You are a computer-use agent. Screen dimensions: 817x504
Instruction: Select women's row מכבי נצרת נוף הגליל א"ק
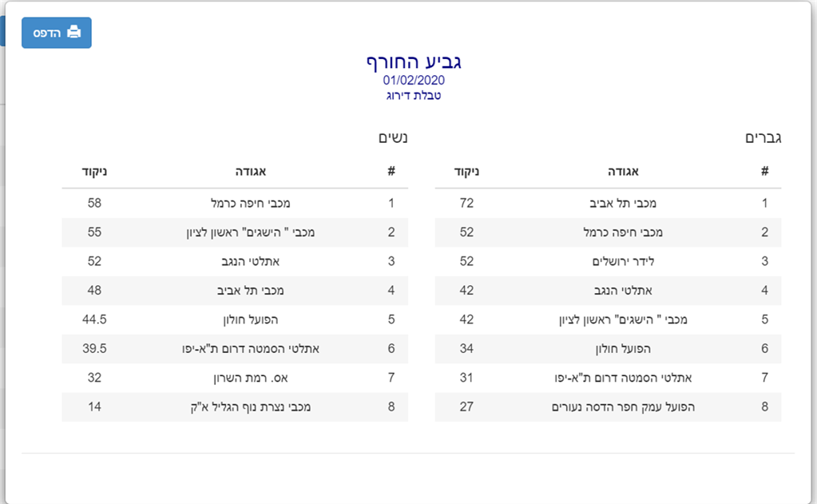coord(235,407)
